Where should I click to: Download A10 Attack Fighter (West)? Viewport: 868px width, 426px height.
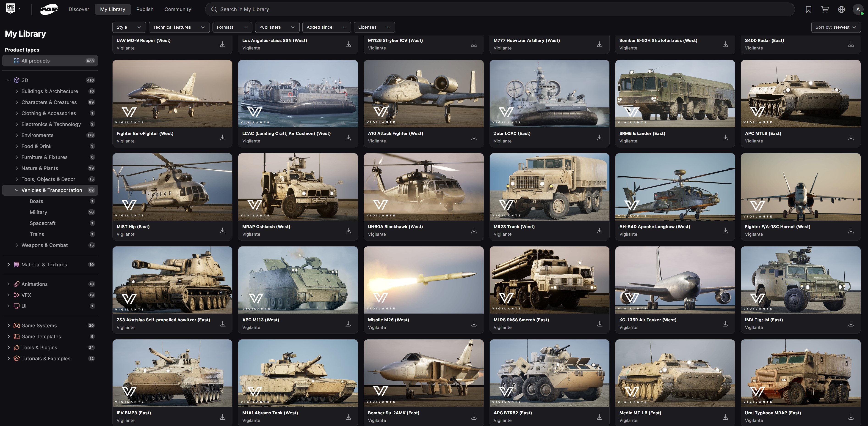tap(474, 138)
